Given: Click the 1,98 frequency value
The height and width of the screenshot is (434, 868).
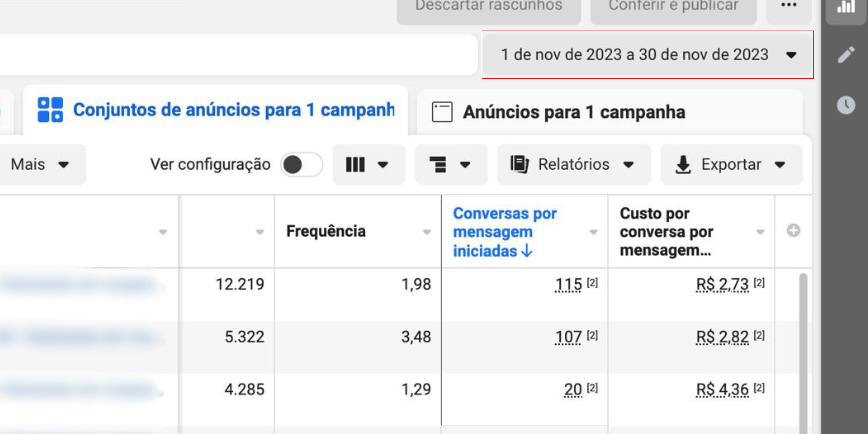Looking at the screenshot, I should coord(416,284).
